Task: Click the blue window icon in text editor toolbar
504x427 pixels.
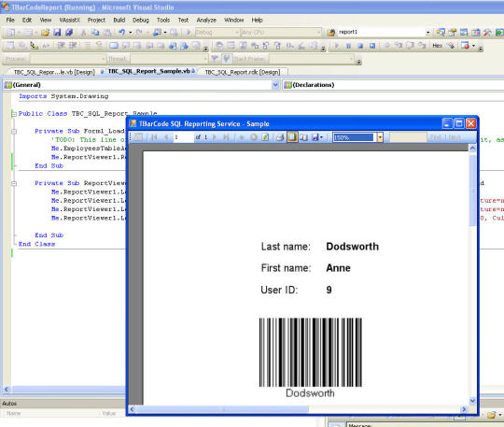Action: coord(114,46)
